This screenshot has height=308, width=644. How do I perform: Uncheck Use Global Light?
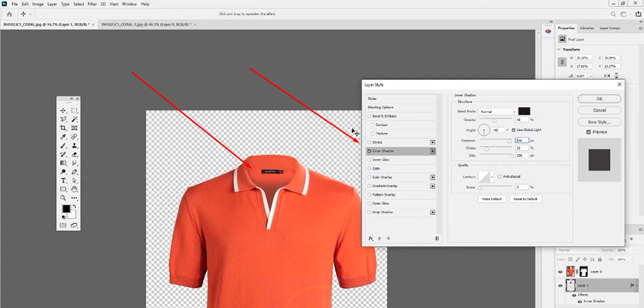coord(513,130)
